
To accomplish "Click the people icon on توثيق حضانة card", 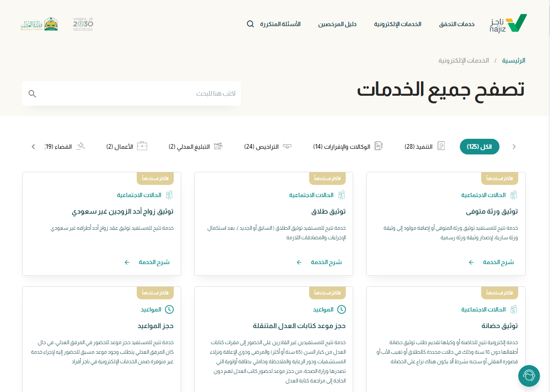I will [514, 309].
